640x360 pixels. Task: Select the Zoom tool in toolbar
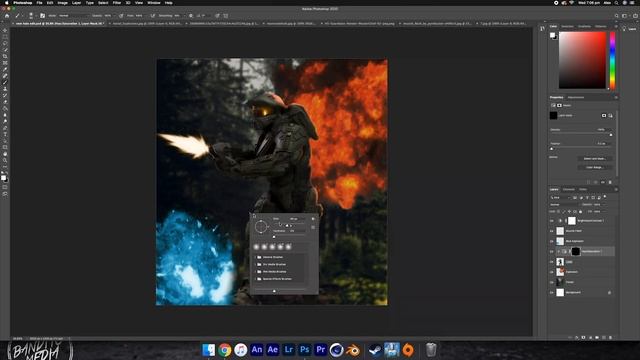[5, 160]
